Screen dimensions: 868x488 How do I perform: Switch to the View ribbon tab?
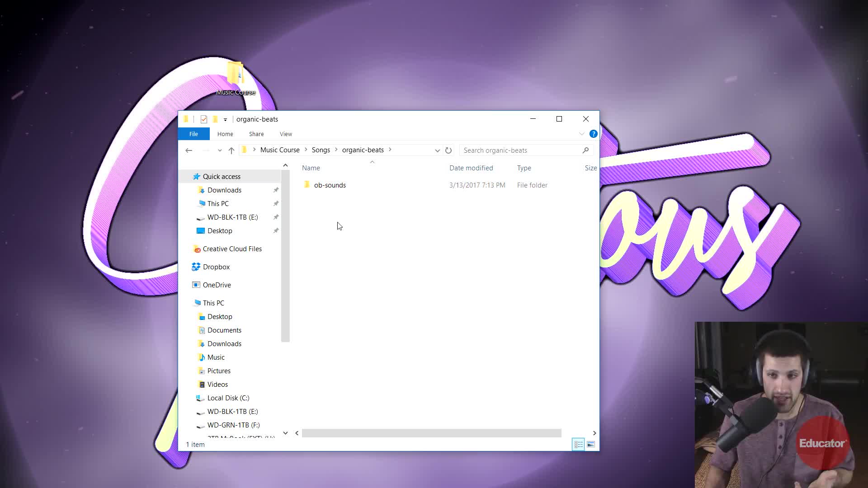[x=286, y=134]
